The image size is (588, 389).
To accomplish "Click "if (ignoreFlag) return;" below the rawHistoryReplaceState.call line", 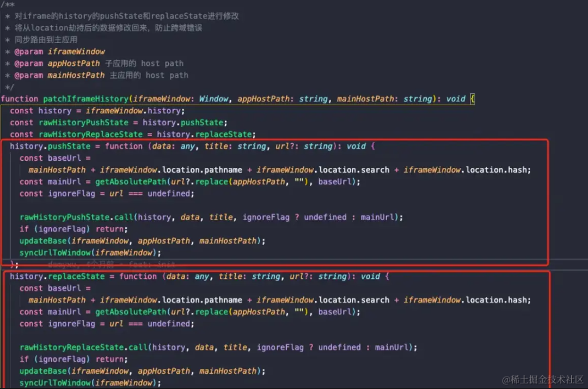I will [74, 360].
